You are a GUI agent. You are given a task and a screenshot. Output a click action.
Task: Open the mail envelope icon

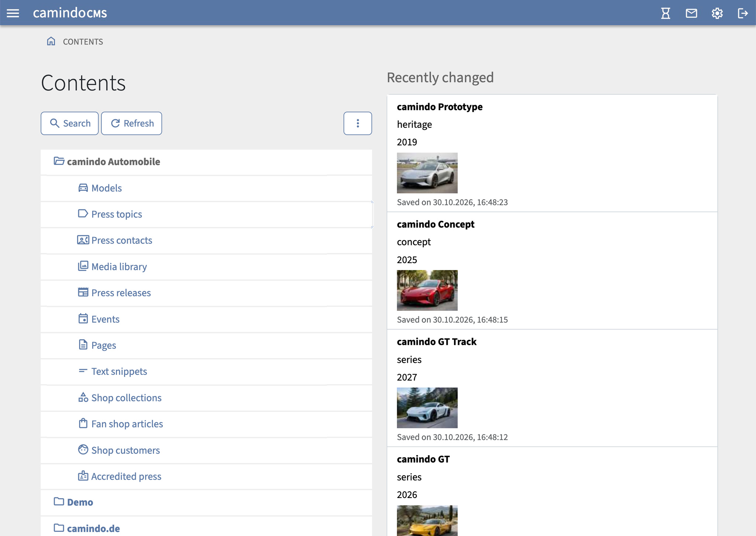(691, 13)
